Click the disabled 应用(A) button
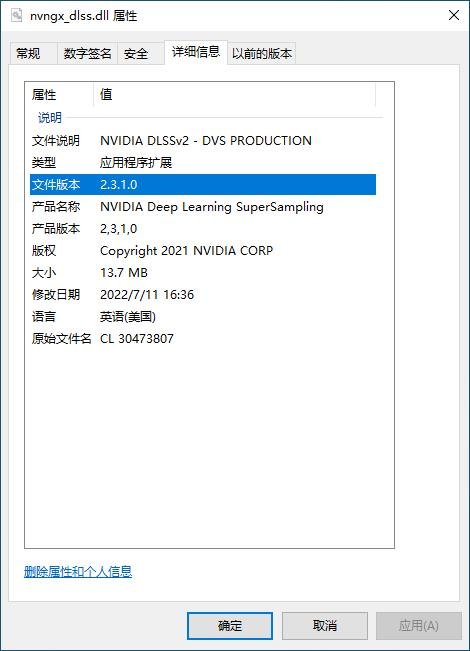The height and width of the screenshot is (651, 470). [x=419, y=626]
